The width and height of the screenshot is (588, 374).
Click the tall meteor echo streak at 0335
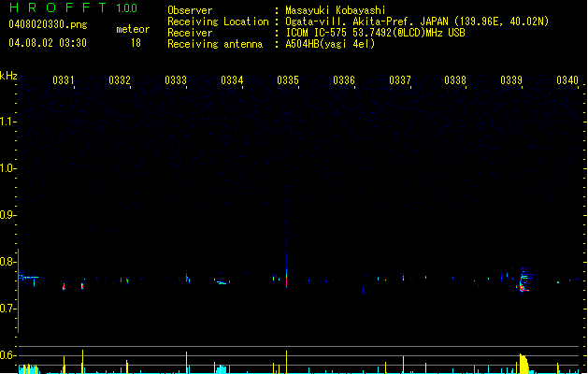(286, 252)
